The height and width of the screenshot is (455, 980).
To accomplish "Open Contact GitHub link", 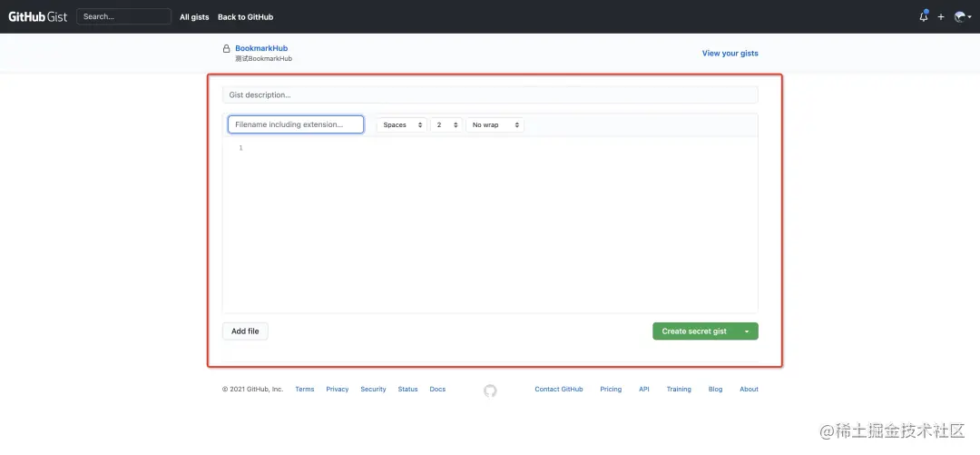I will point(559,390).
